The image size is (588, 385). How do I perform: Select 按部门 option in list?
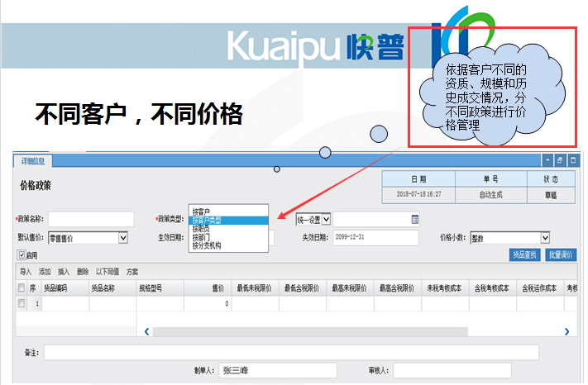pyautogui.click(x=228, y=237)
